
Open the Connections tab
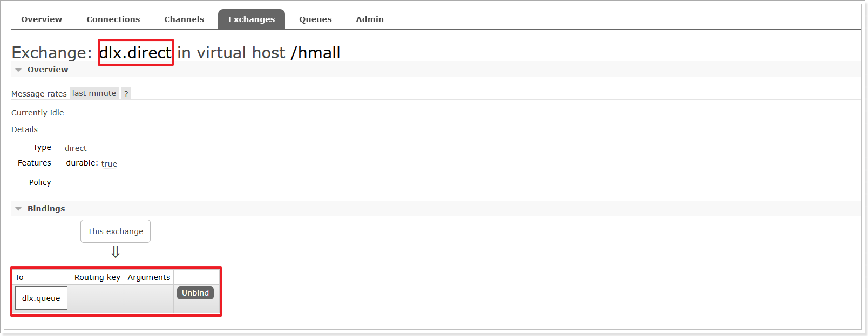[113, 19]
